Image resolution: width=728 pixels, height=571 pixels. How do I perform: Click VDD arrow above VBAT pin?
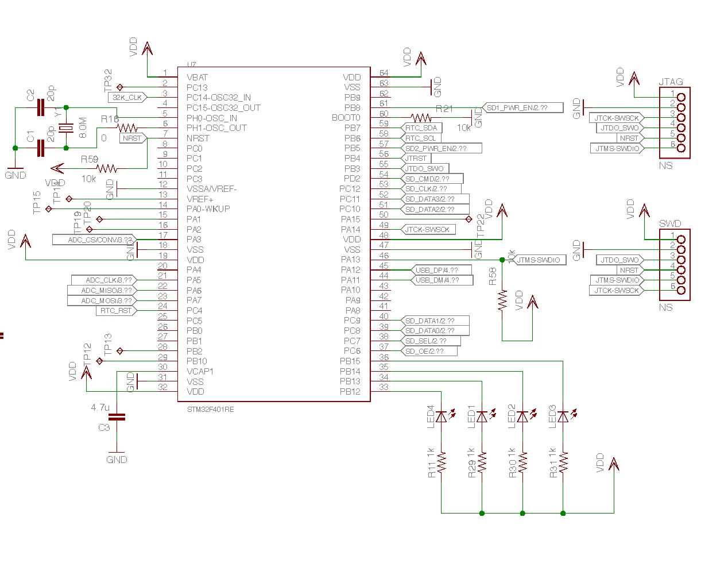(x=148, y=49)
